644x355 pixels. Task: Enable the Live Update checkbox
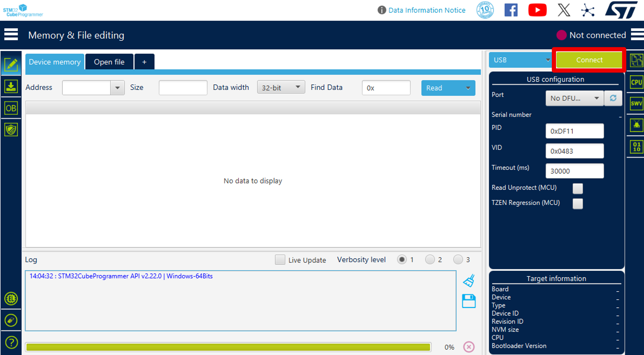280,260
